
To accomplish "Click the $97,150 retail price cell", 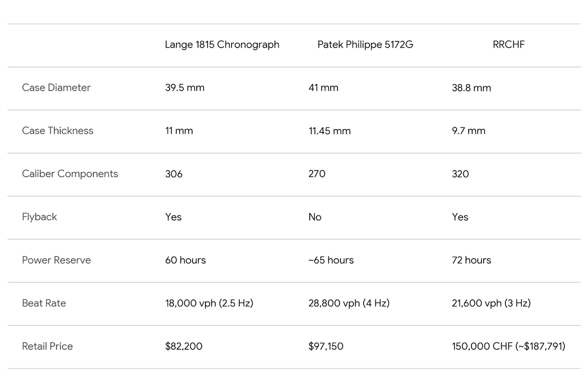I will [326, 346].
